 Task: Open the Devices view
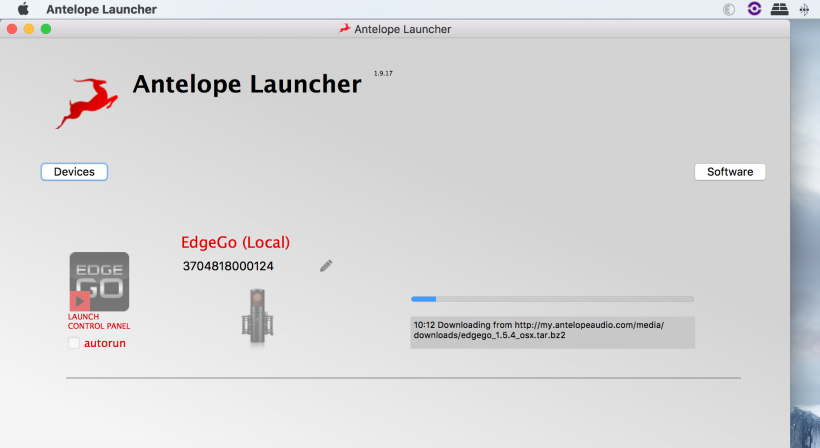pyautogui.click(x=74, y=172)
